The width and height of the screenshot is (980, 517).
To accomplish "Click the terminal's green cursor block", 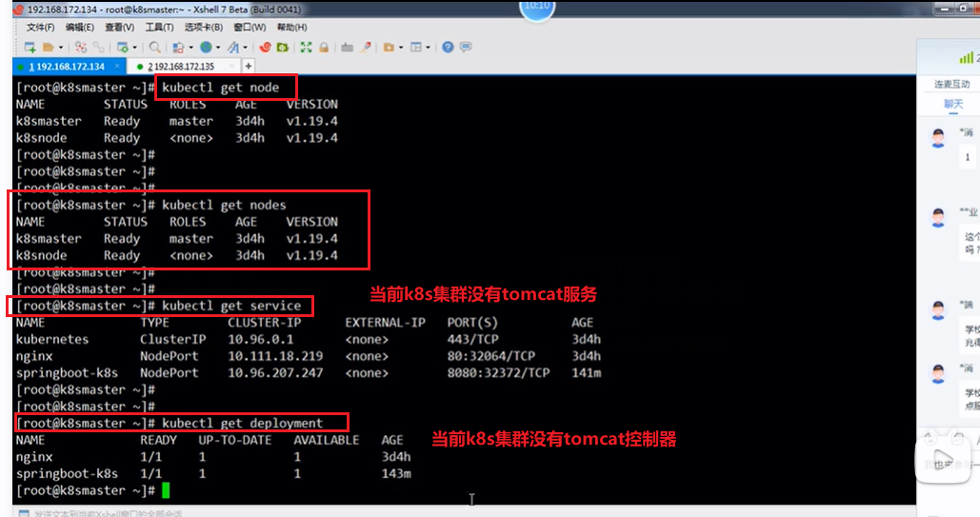I will coord(166,490).
